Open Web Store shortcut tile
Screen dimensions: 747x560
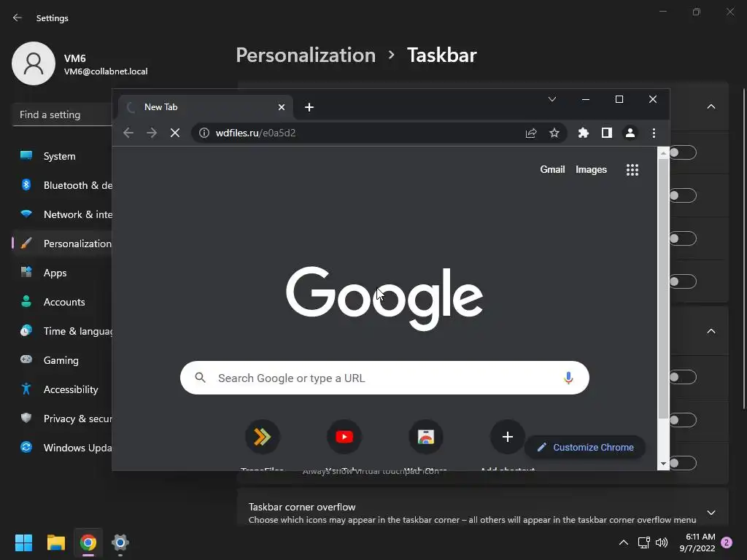[426, 437]
